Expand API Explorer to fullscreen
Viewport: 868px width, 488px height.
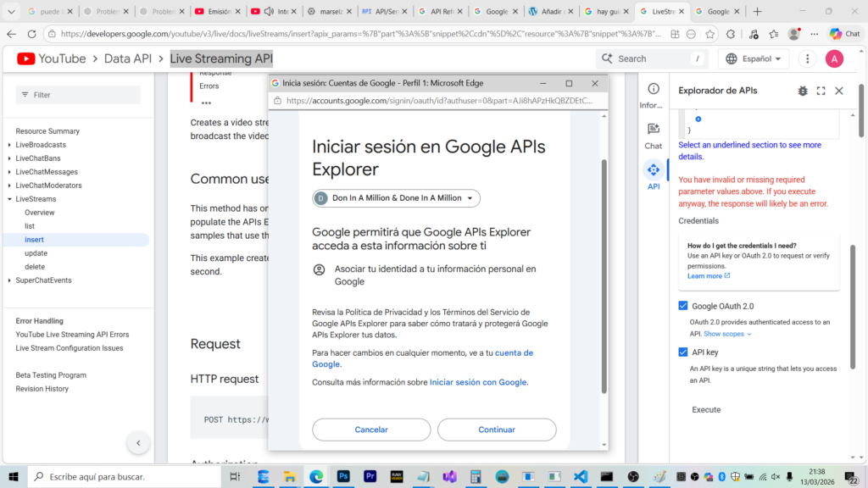(821, 91)
